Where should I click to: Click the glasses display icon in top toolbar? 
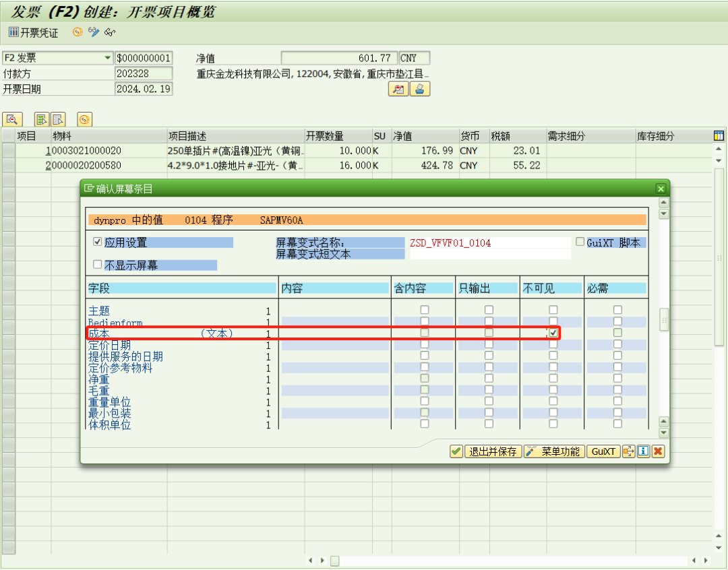pos(110,32)
